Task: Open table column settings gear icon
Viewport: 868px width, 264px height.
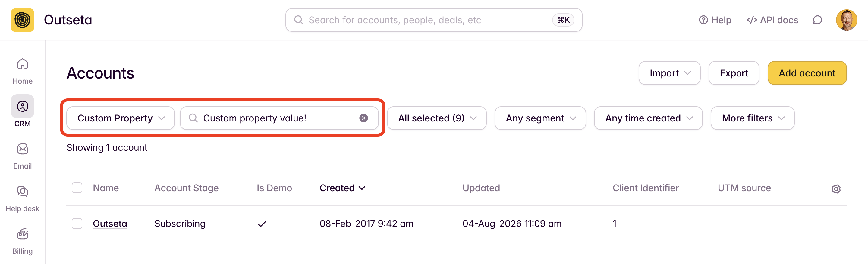Action: pyautogui.click(x=836, y=189)
